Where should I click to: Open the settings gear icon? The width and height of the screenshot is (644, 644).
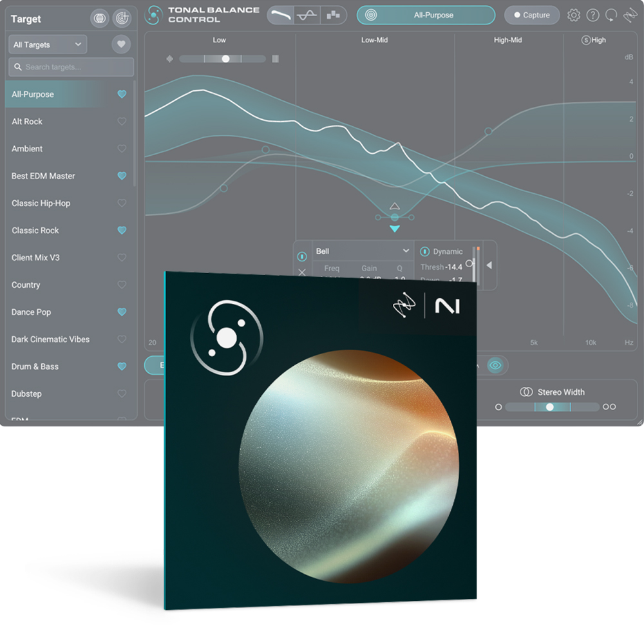[574, 15]
